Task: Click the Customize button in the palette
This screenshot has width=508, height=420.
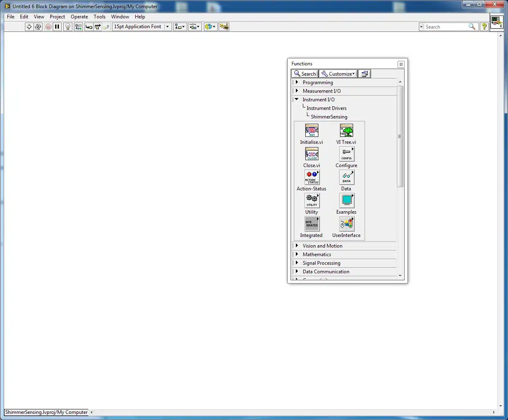Action: [338, 74]
